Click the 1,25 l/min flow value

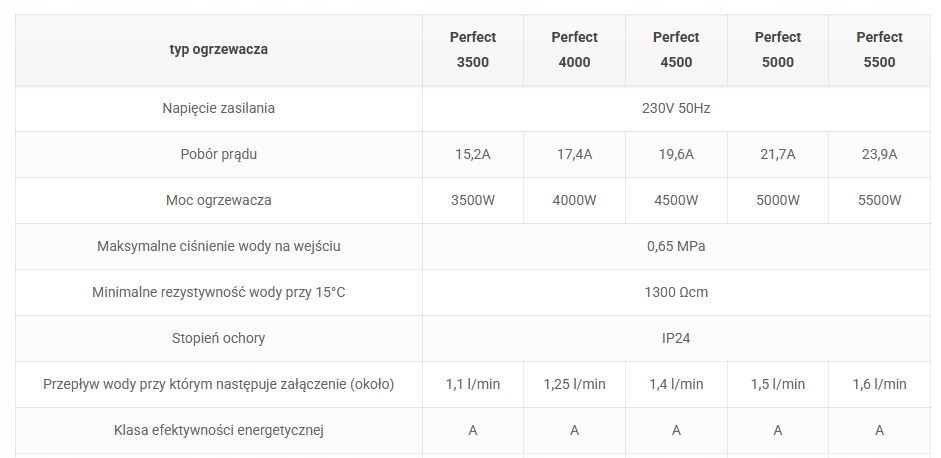click(x=574, y=384)
